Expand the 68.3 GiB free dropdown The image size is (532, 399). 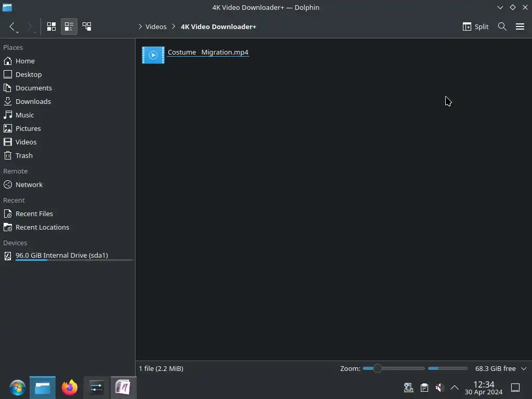pos(524,368)
